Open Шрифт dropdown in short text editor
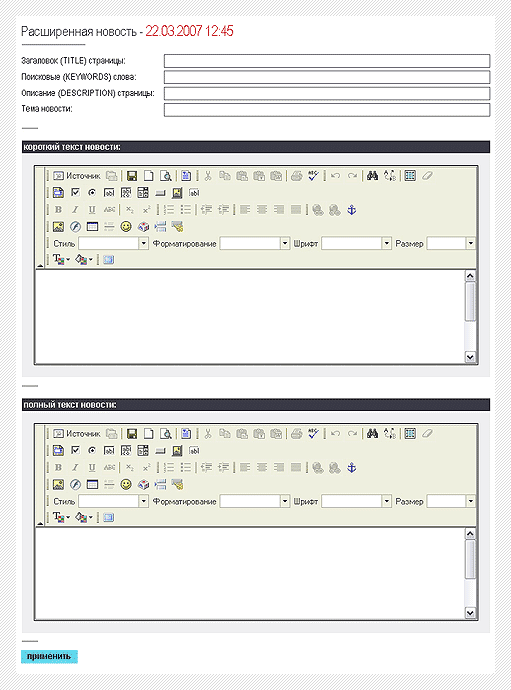This screenshot has height=690, width=511. (x=386, y=243)
